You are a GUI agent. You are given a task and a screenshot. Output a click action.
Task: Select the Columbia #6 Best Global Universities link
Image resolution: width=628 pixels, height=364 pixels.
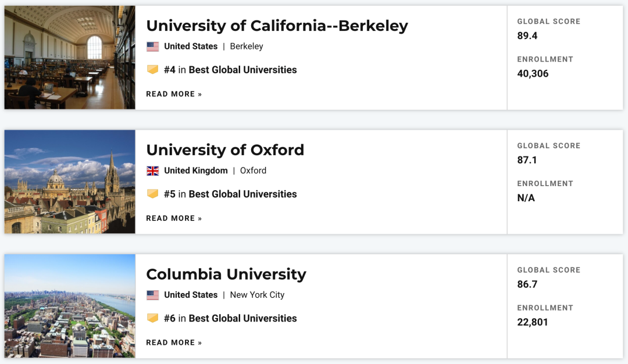pyautogui.click(x=230, y=319)
